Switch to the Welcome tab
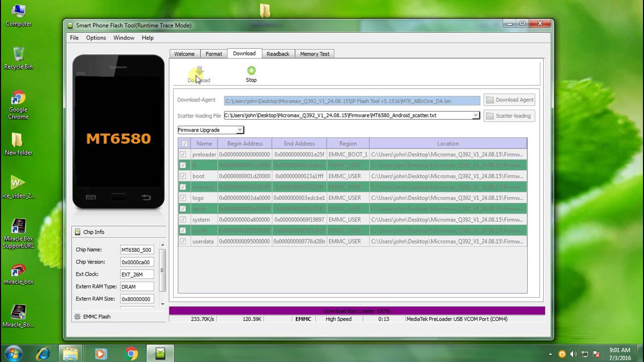Image resolution: width=644 pixels, height=362 pixels. [x=184, y=54]
